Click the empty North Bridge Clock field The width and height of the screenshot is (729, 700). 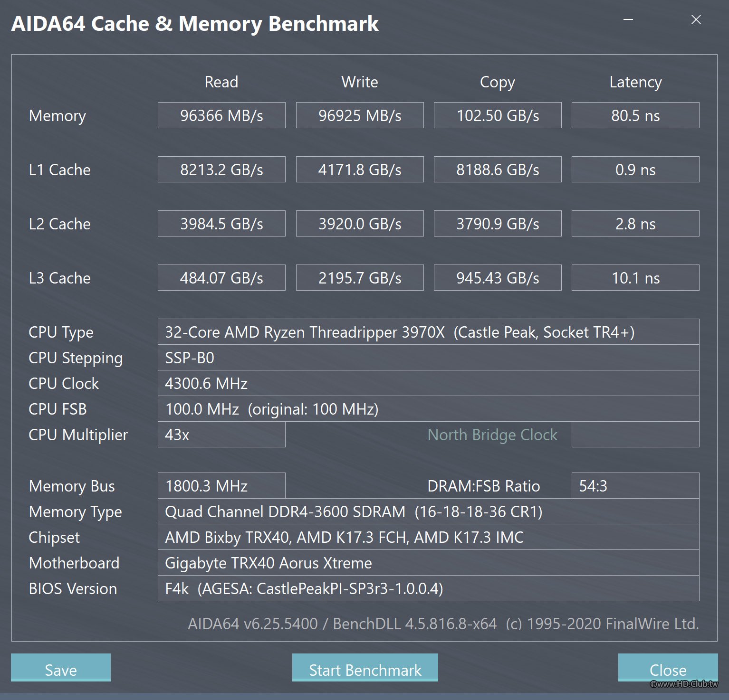(635, 435)
